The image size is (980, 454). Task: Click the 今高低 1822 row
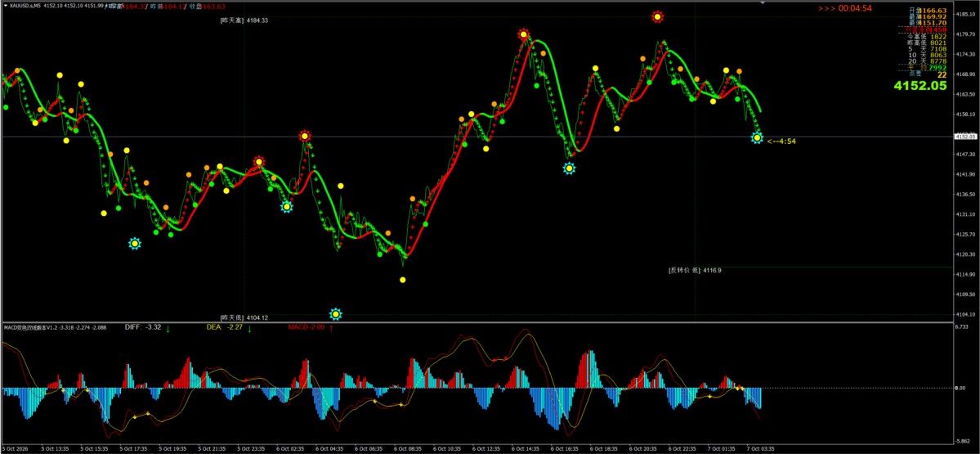tap(927, 37)
